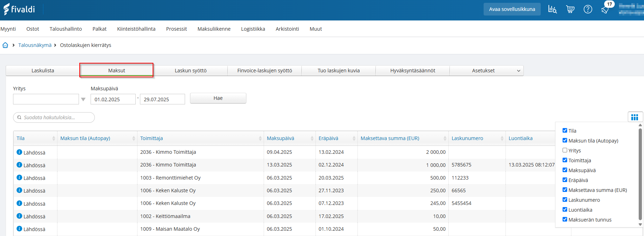Screen dimensions: 644x236
Task: Click Avaa sovellusikkuna button
Action: pyautogui.click(x=512, y=9)
